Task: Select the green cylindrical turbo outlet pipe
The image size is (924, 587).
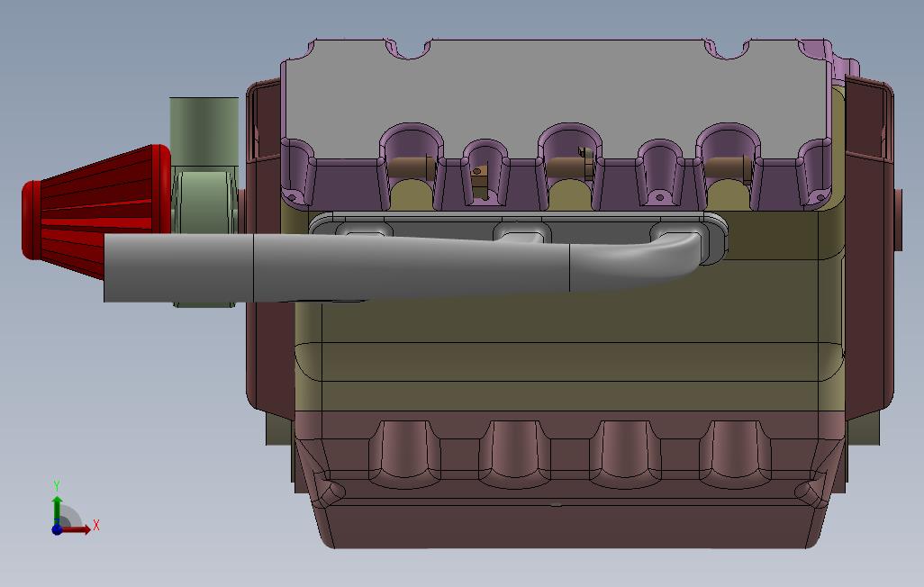Action: pyautogui.click(x=204, y=131)
